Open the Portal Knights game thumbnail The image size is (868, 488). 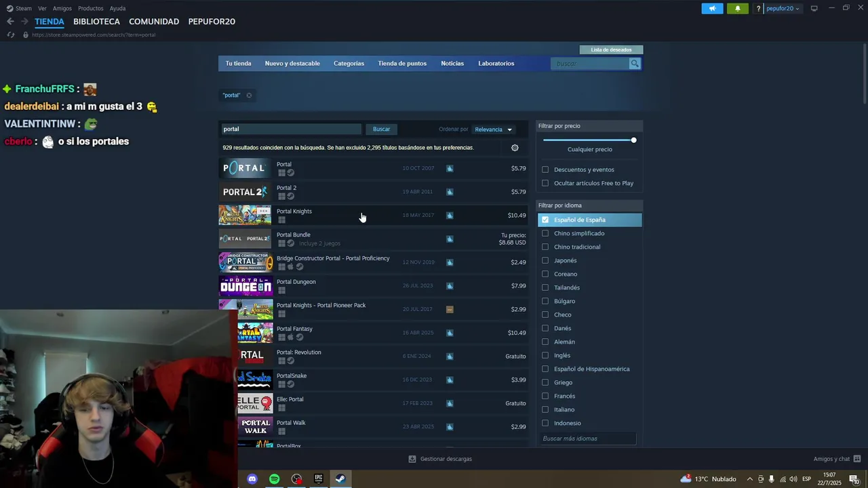245,215
